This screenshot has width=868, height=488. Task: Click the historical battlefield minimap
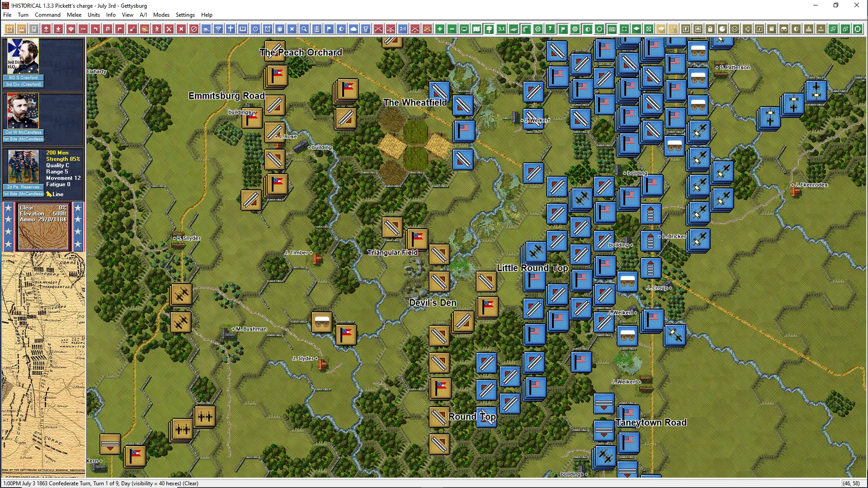coord(43,363)
